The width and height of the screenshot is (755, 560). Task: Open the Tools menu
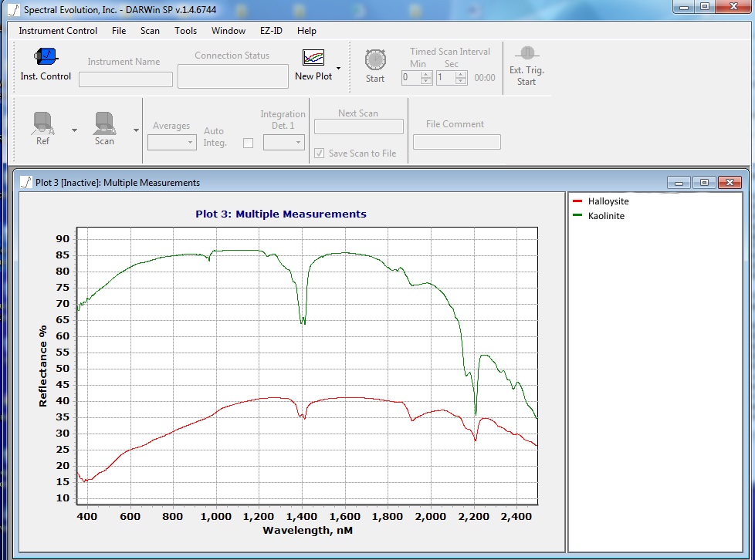pyautogui.click(x=185, y=31)
